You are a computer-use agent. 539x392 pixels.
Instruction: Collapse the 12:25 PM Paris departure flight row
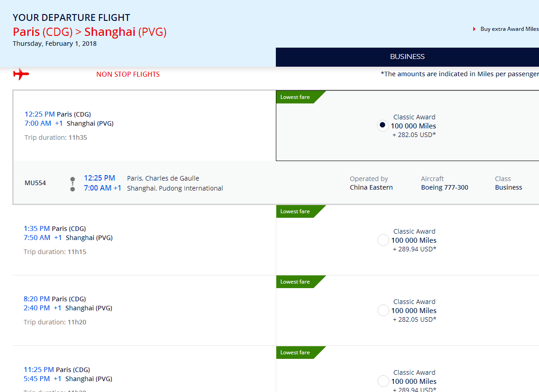pos(144,126)
